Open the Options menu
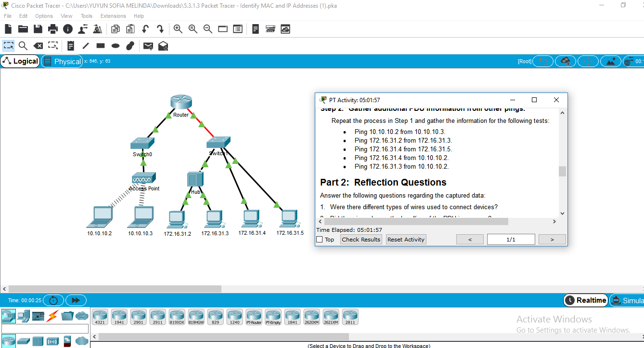 coord(43,16)
